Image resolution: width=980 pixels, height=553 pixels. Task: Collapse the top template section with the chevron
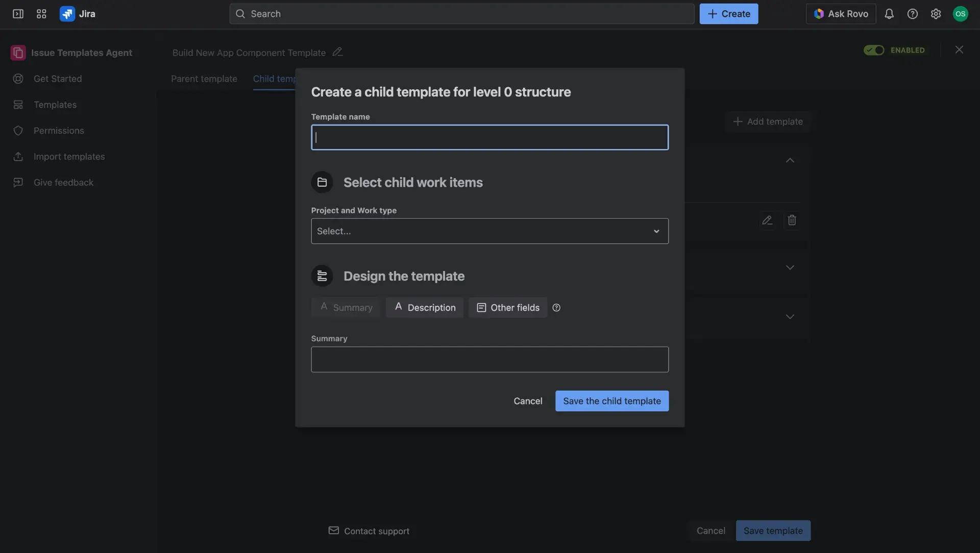[790, 161]
